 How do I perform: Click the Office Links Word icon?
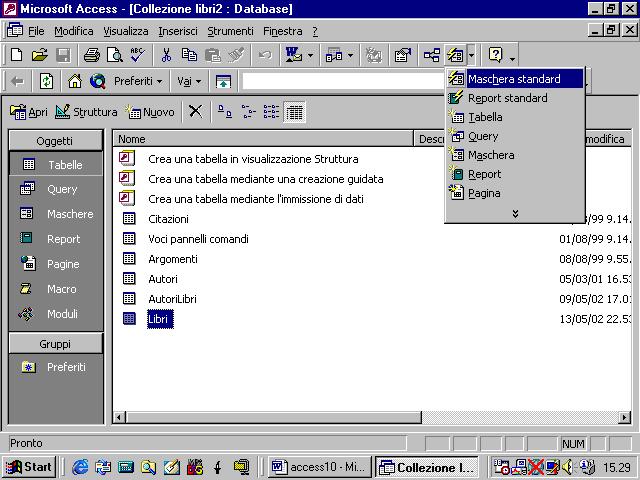(x=293, y=55)
